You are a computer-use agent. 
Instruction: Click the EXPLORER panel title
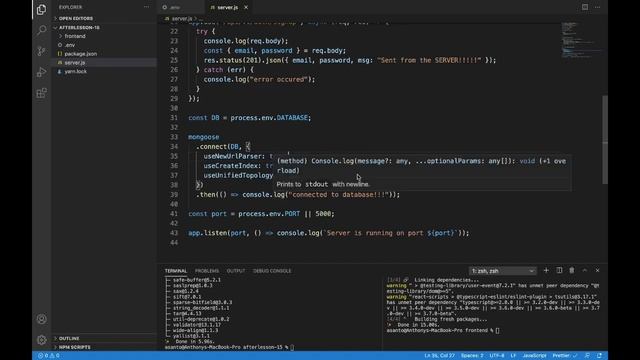click(x=70, y=7)
